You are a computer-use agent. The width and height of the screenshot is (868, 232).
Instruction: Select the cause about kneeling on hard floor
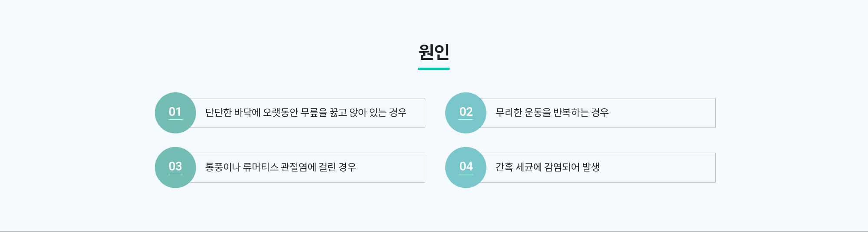[x=306, y=113]
